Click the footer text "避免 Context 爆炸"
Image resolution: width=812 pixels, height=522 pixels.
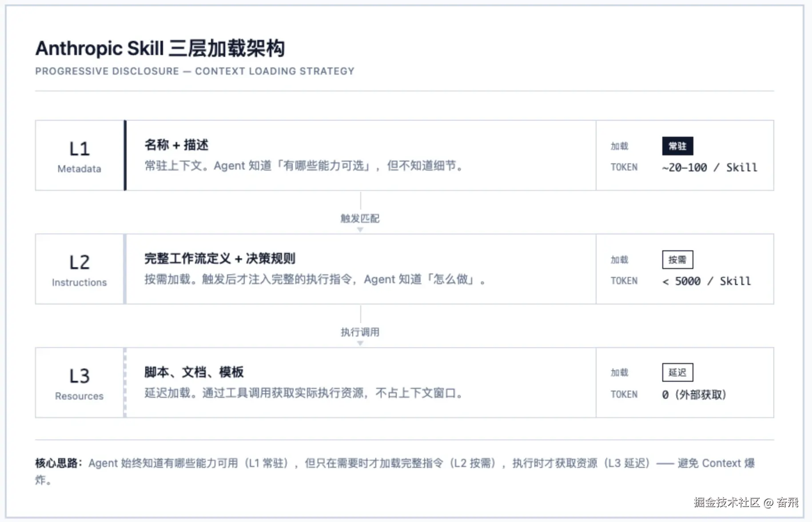point(716,463)
